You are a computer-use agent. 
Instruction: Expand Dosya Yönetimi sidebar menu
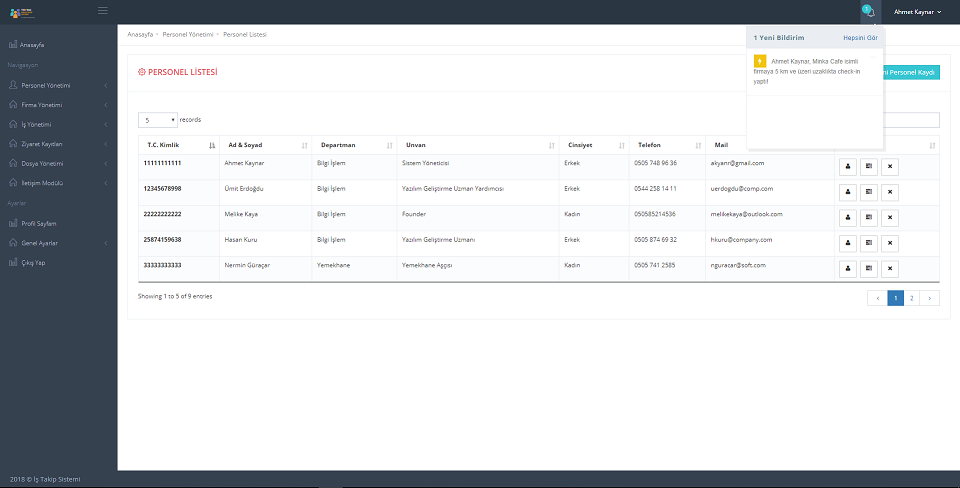(58, 163)
